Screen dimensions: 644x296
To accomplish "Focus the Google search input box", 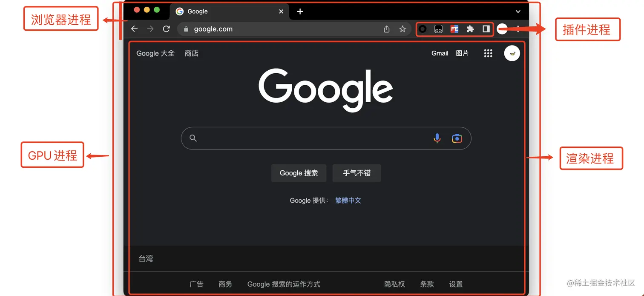I will (x=326, y=138).
